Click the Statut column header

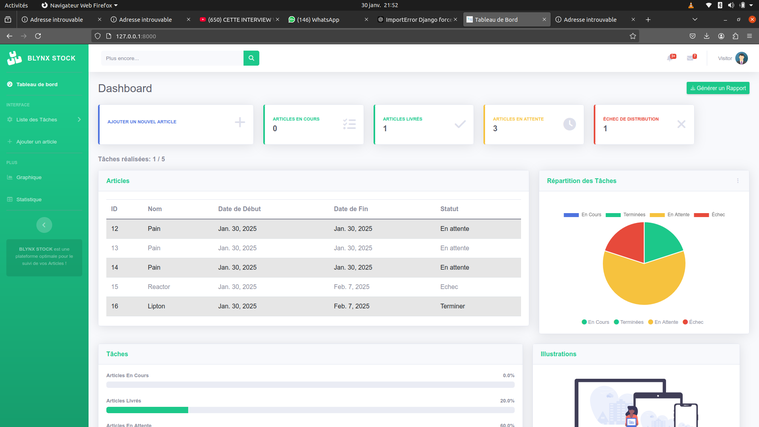coord(449,209)
